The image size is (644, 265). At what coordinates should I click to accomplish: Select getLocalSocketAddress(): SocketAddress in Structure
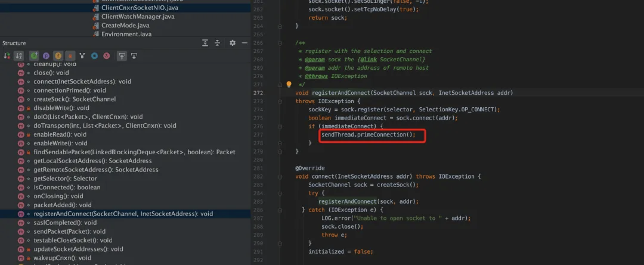point(92,161)
